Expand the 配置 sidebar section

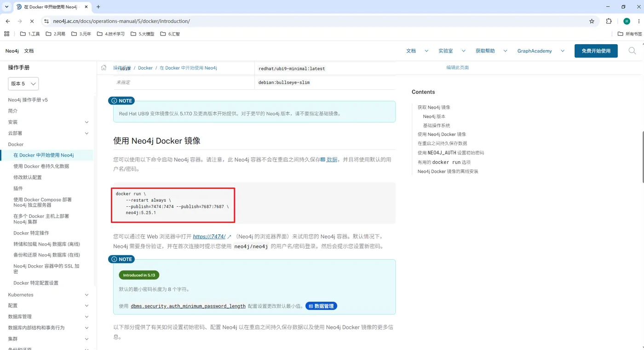coord(87,306)
